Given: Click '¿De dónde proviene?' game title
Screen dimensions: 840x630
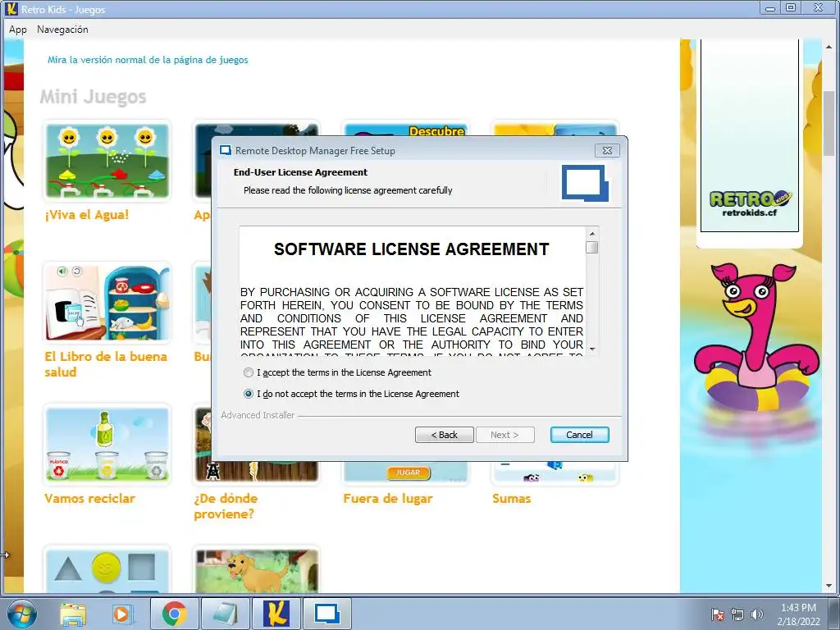Looking at the screenshot, I should [x=226, y=506].
